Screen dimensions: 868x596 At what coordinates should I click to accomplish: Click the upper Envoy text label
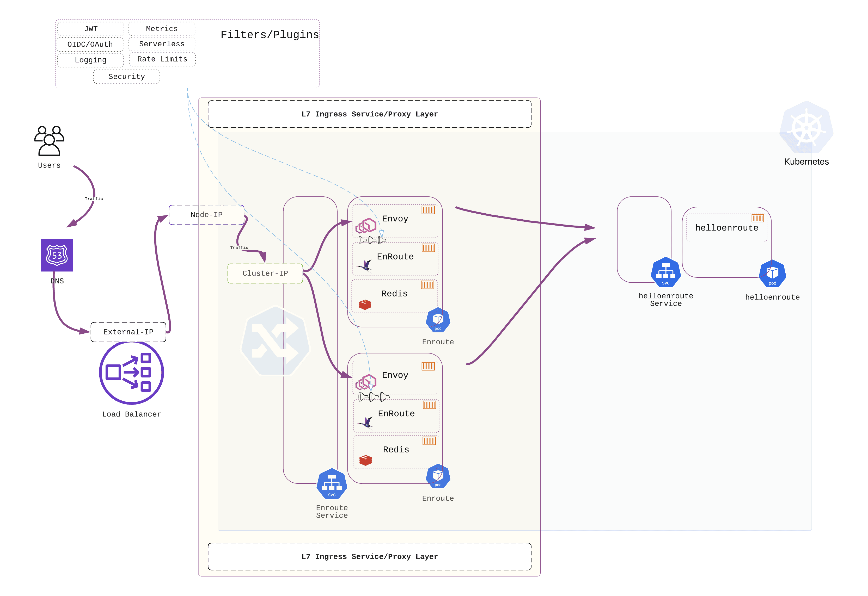coord(395,219)
